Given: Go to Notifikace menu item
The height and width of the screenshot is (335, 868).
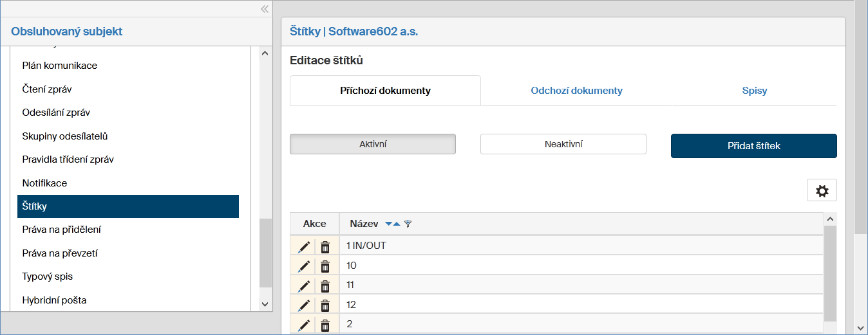Looking at the screenshot, I should pyautogui.click(x=44, y=183).
